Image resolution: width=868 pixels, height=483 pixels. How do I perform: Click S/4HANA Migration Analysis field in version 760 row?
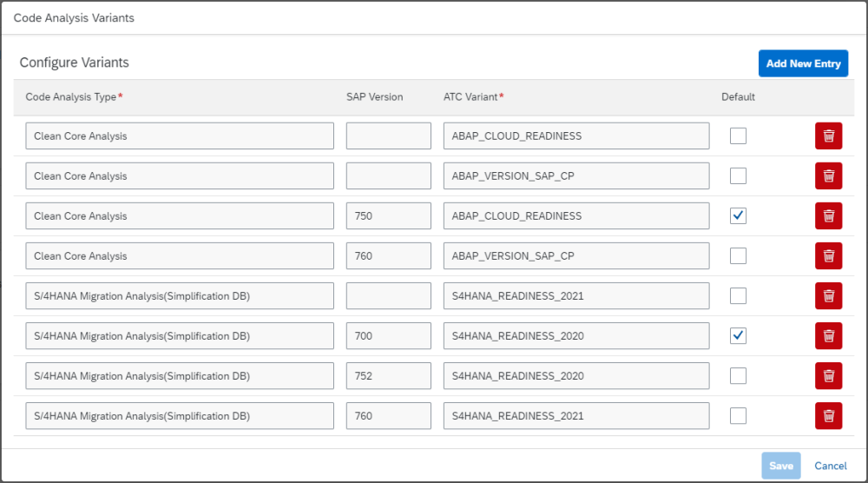(180, 415)
